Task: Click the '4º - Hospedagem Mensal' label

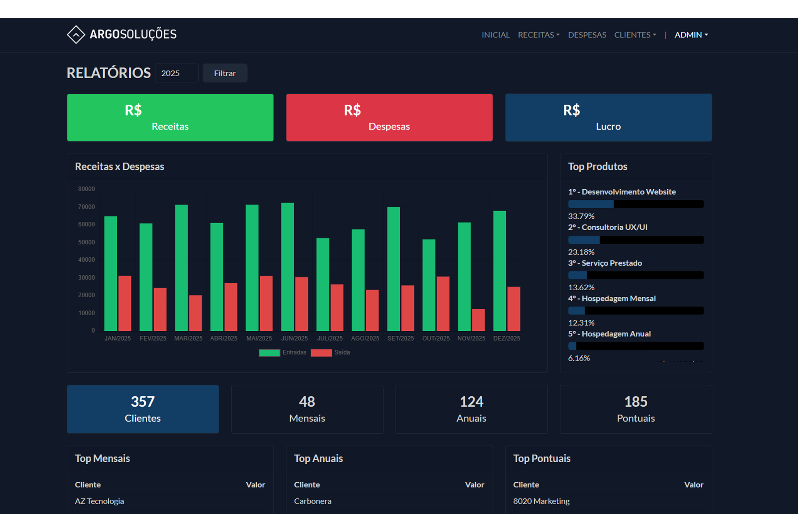Action: coord(612,298)
